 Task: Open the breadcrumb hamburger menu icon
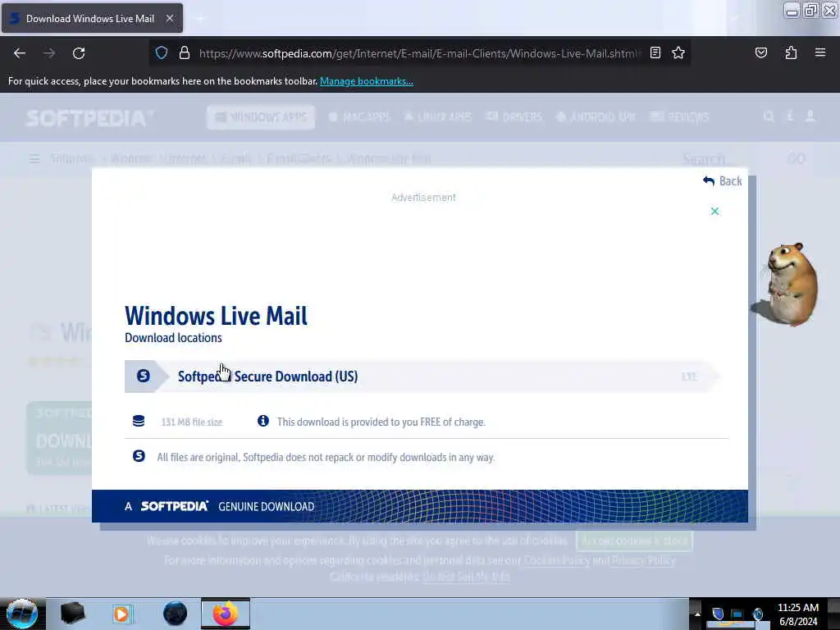point(34,158)
